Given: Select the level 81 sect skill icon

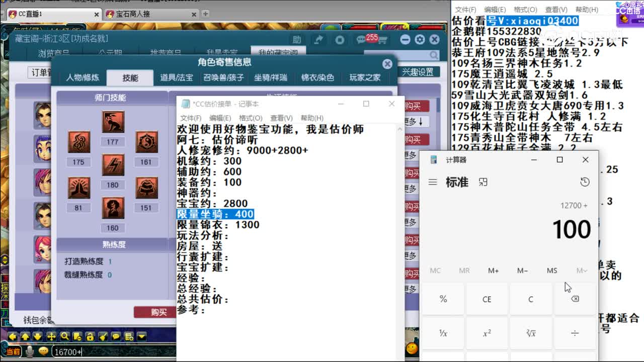Looking at the screenshot, I should [79, 188].
